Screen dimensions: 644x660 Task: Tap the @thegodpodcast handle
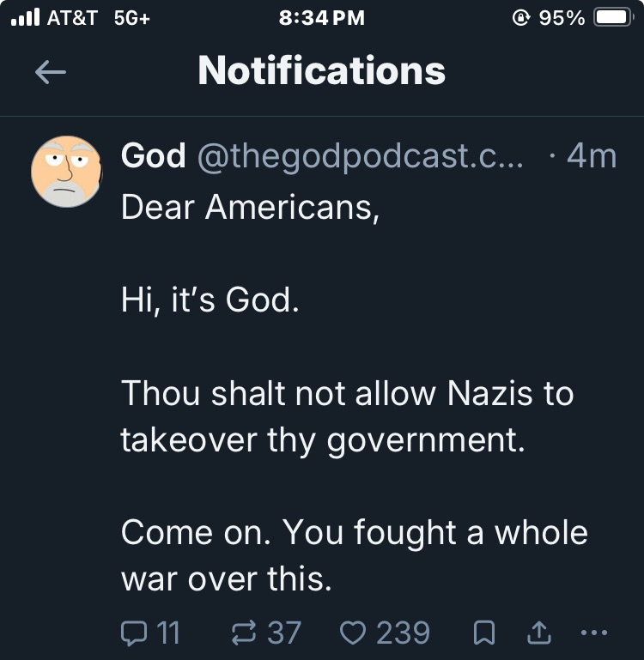point(361,155)
